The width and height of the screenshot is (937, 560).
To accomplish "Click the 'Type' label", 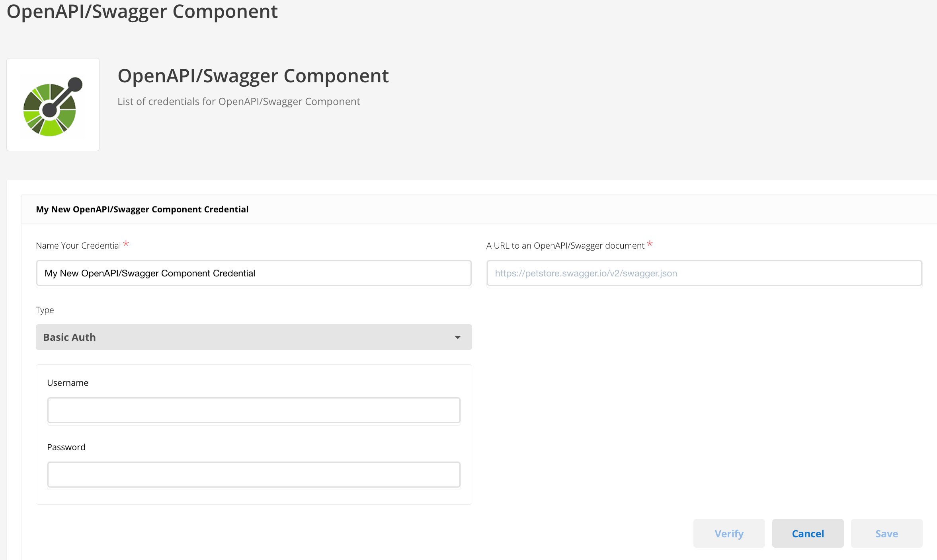I will click(45, 310).
